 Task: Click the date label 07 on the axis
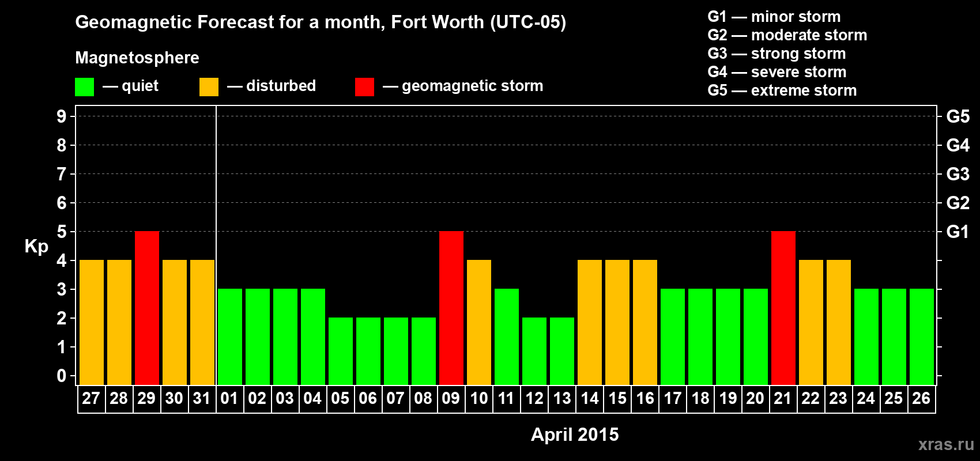(x=395, y=399)
